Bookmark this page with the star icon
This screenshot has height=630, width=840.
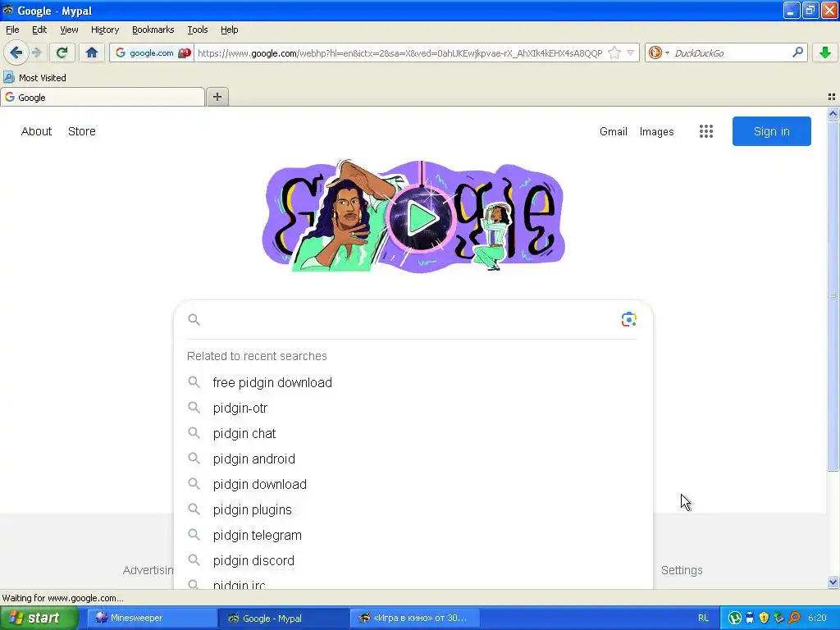(614, 52)
